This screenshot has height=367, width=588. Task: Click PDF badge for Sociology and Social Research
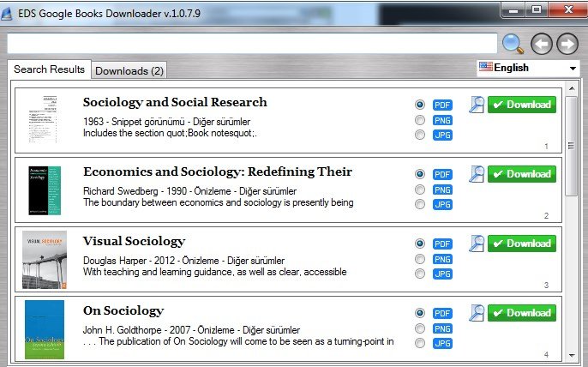coord(442,105)
